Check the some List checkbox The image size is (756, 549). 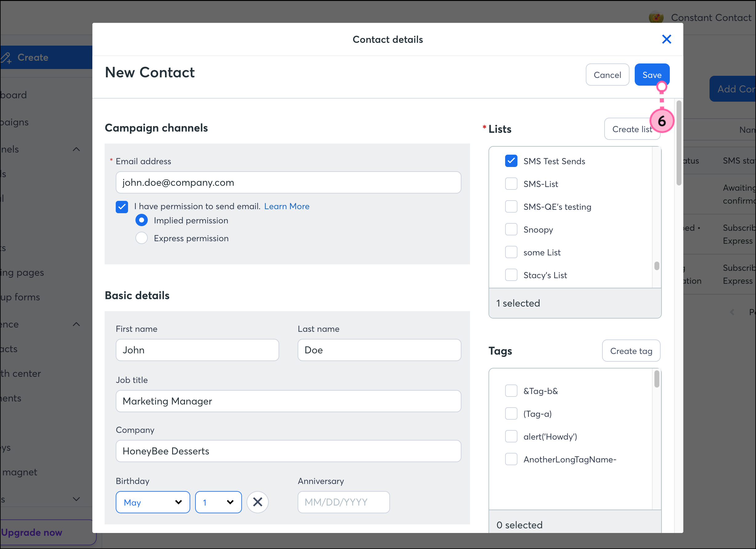click(511, 252)
